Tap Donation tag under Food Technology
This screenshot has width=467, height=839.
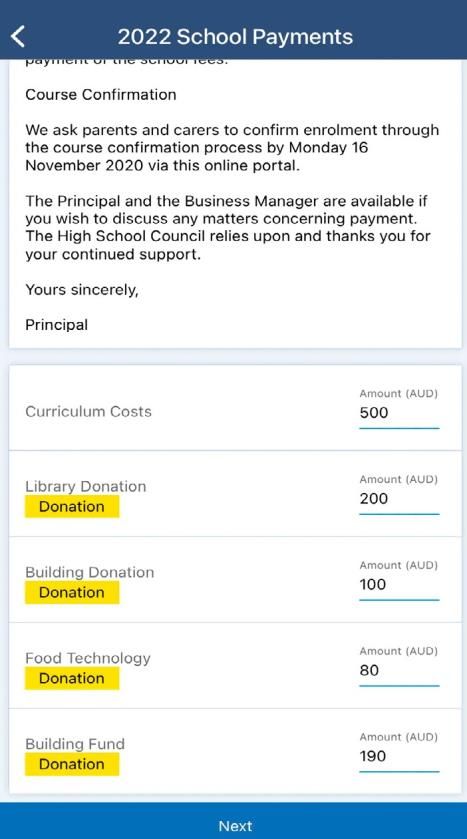click(x=72, y=678)
